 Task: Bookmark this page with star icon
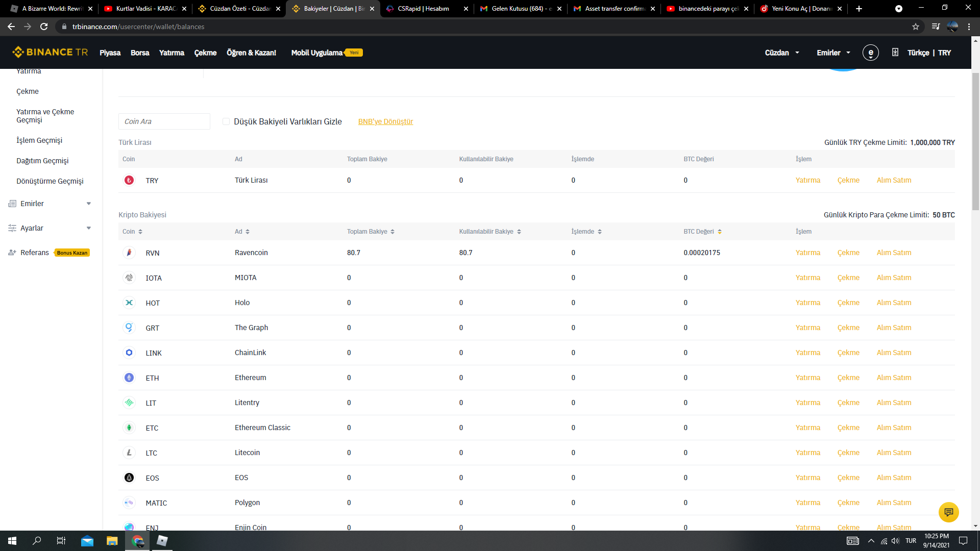[916, 27]
